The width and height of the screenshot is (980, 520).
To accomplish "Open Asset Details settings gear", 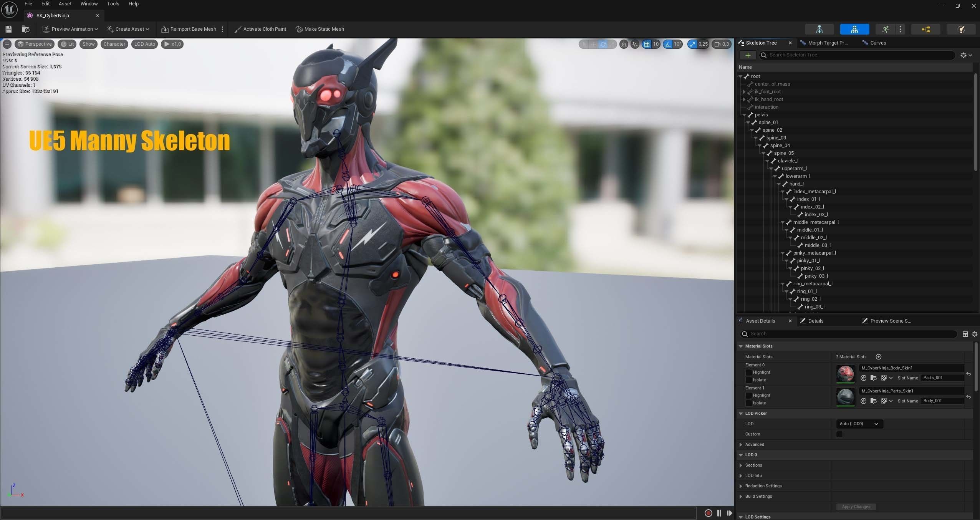I will point(974,334).
